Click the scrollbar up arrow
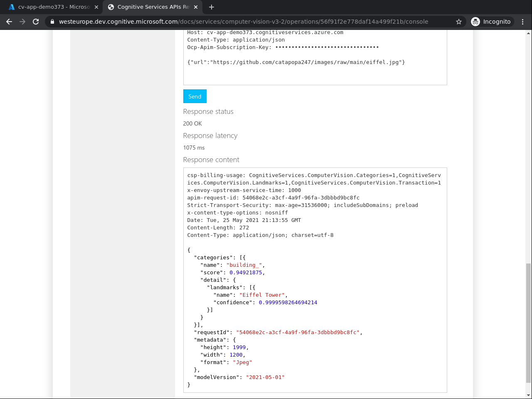Image resolution: width=532 pixels, height=399 pixels. (528, 33)
